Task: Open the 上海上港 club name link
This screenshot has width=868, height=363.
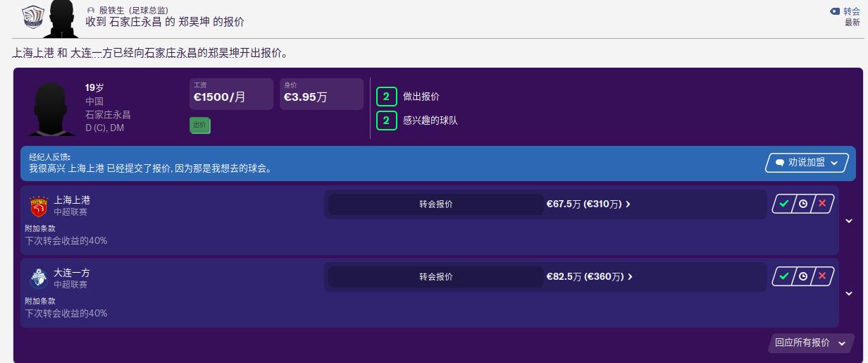Action: tap(72, 200)
